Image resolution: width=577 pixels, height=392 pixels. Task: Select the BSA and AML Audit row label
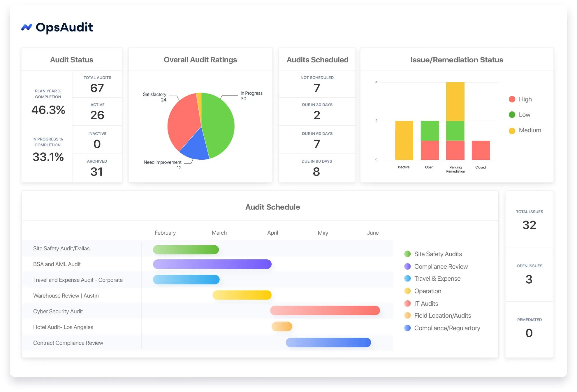[57, 264]
